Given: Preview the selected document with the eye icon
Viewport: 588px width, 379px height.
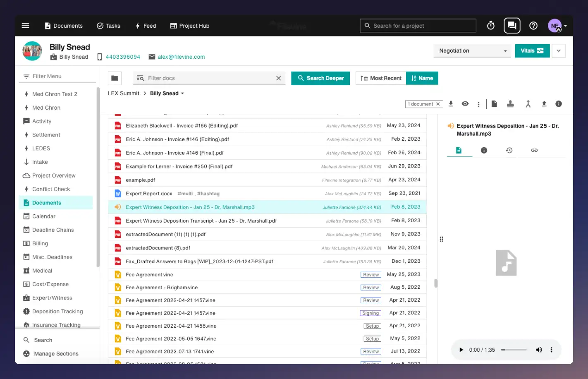Looking at the screenshot, I should (x=465, y=103).
